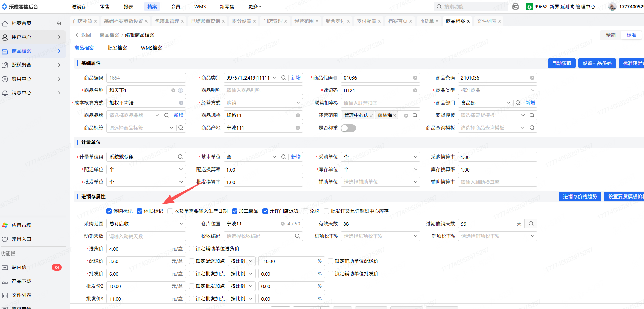Search 计量单位组 with magnifier icon
Viewport: 644px width, 309px height.
pyautogui.click(x=181, y=157)
